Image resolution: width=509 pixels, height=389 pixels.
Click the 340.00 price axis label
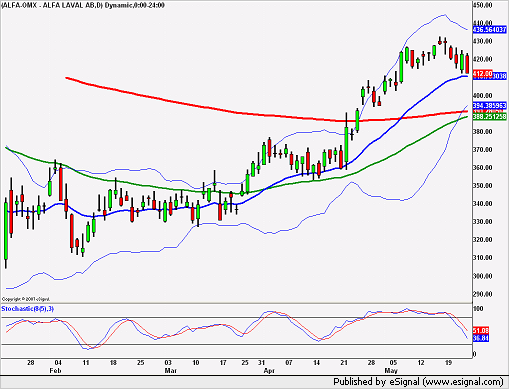482,203
